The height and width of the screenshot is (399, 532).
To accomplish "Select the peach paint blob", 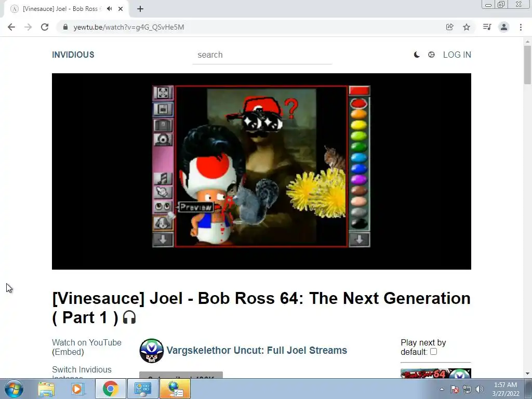I will point(358,201).
